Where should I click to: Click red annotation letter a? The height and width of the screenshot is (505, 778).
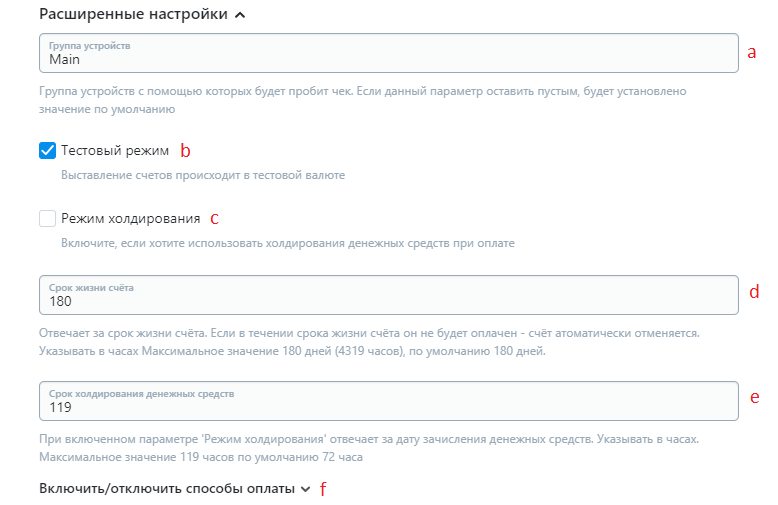click(x=752, y=53)
